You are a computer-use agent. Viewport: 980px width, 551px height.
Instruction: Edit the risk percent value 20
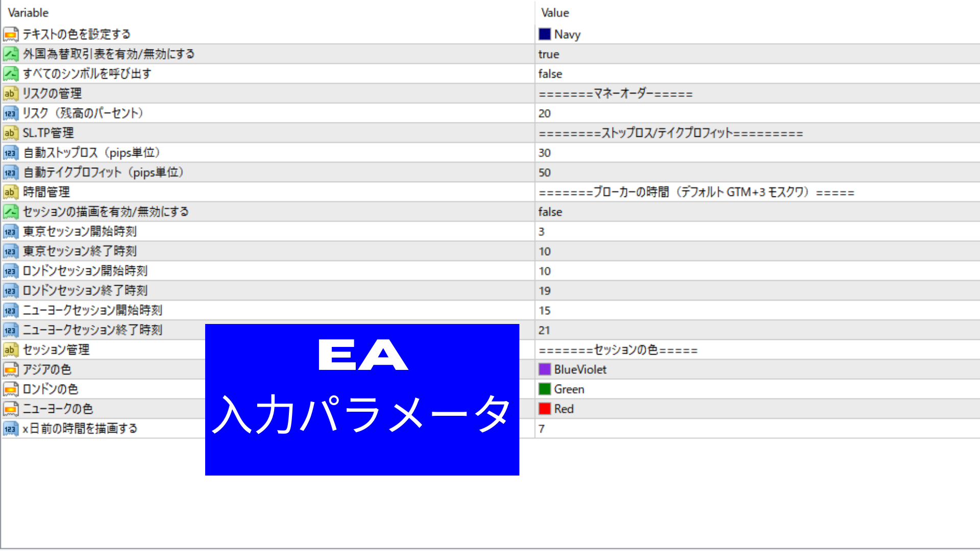pyautogui.click(x=545, y=113)
